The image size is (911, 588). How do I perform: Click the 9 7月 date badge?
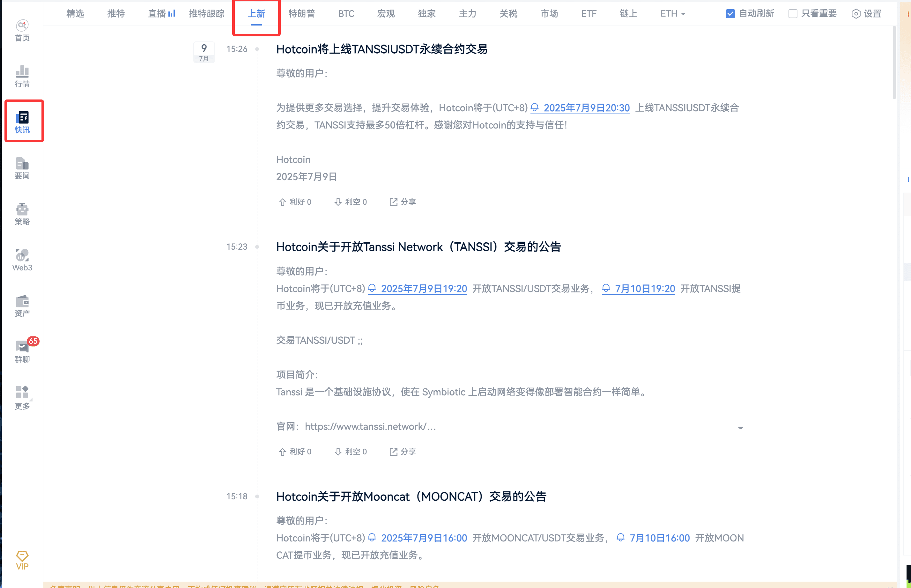click(x=204, y=52)
